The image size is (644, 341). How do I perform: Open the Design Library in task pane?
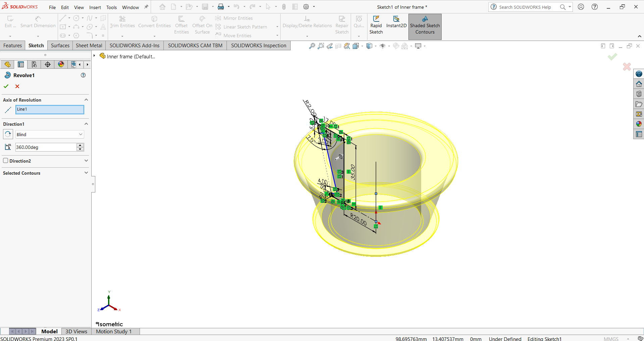639,94
